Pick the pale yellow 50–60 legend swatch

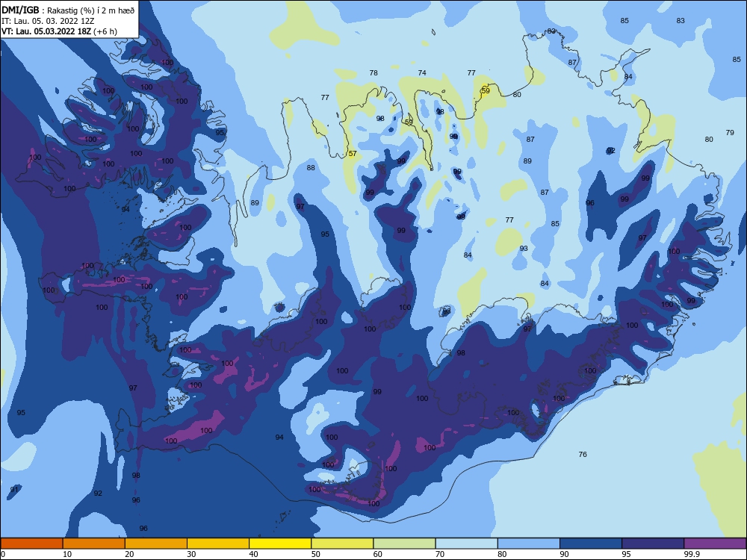(342, 544)
